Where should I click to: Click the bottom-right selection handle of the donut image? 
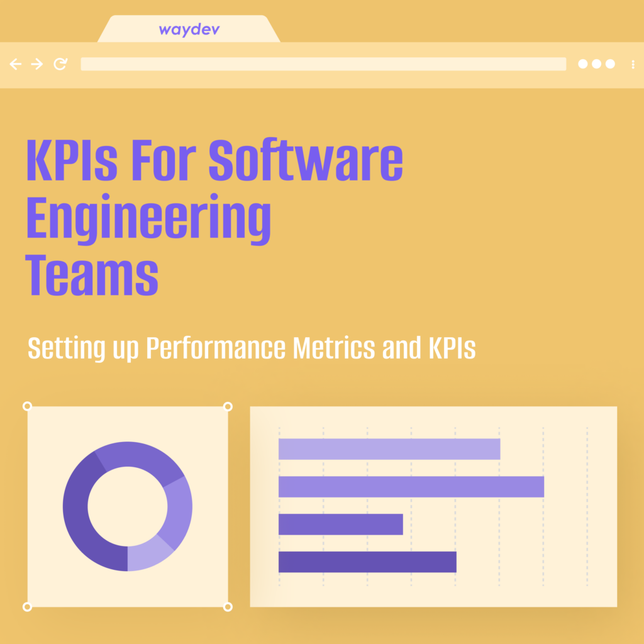pyautogui.click(x=228, y=608)
